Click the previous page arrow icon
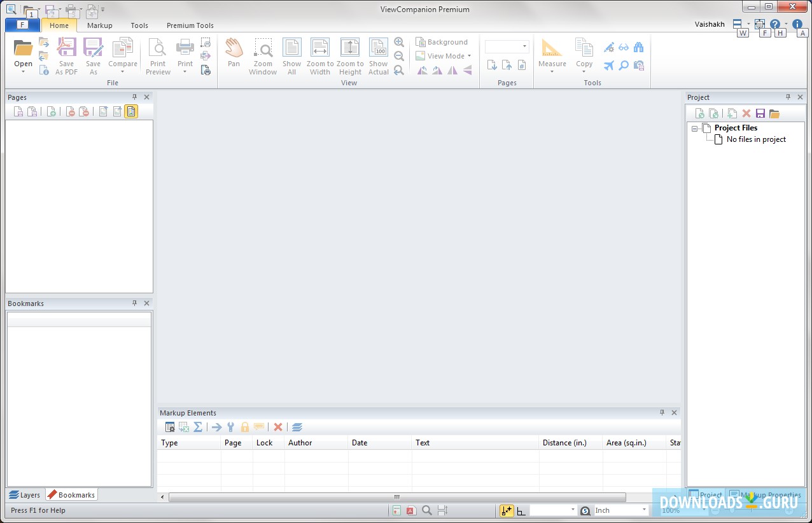 click(x=507, y=65)
